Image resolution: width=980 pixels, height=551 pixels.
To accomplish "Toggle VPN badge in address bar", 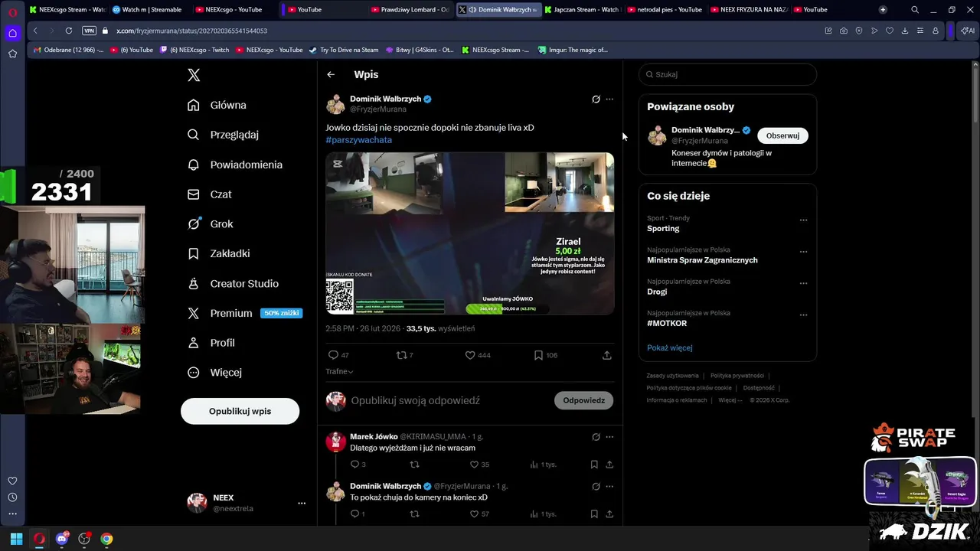I will [x=89, y=31].
